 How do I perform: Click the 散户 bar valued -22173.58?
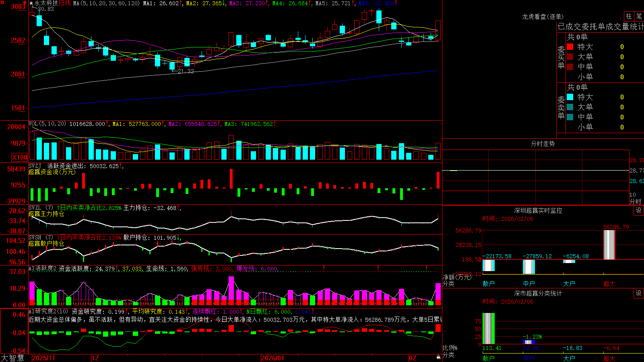(x=489, y=265)
